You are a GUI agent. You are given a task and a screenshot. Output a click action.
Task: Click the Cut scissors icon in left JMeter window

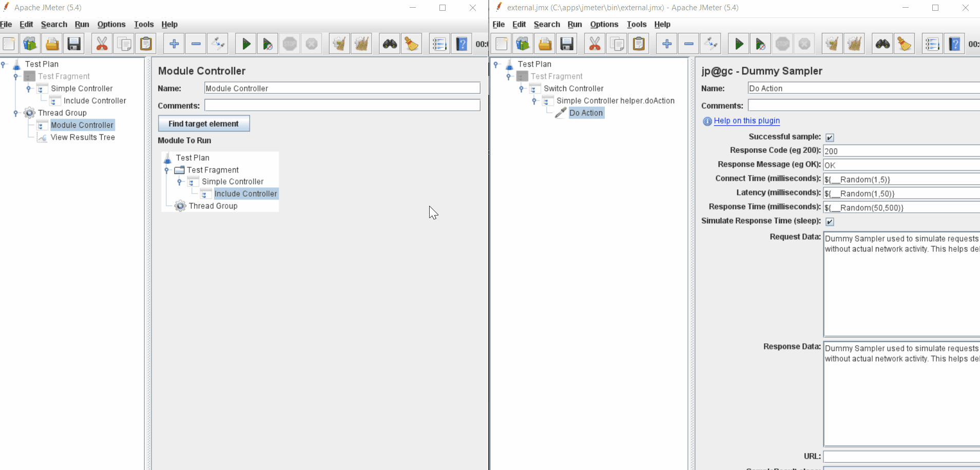click(102, 44)
